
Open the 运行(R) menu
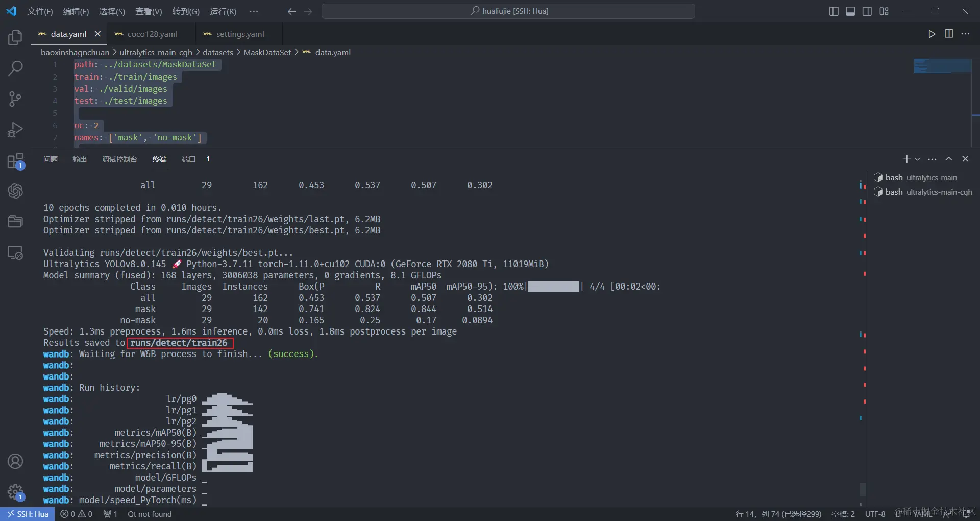(x=223, y=11)
